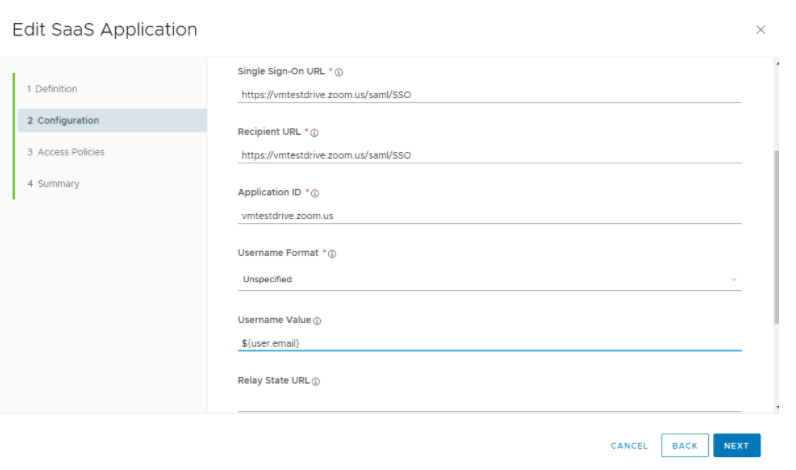Click info icon beside Username Value
The width and height of the screenshot is (796, 470).
317,321
